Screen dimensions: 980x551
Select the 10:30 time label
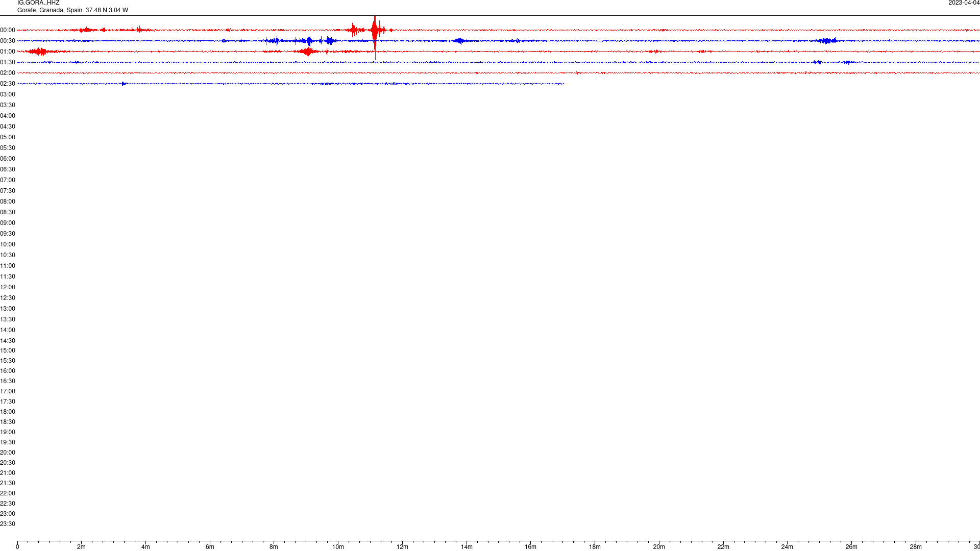[8, 255]
